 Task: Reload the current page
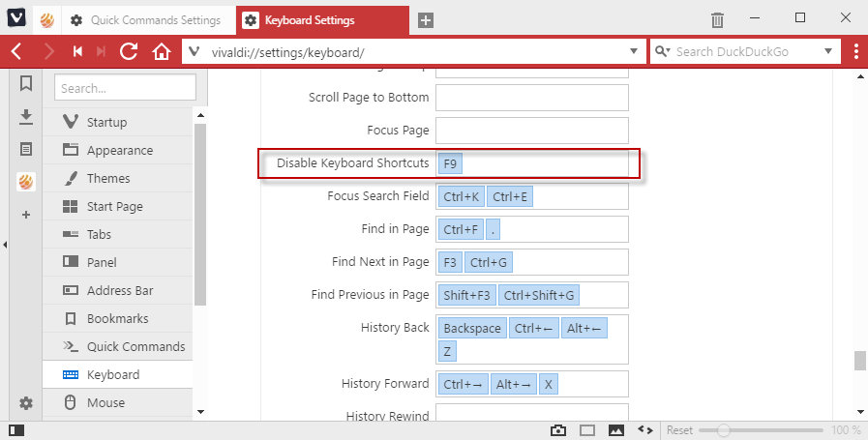pyautogui.click(x=129, y=52)
